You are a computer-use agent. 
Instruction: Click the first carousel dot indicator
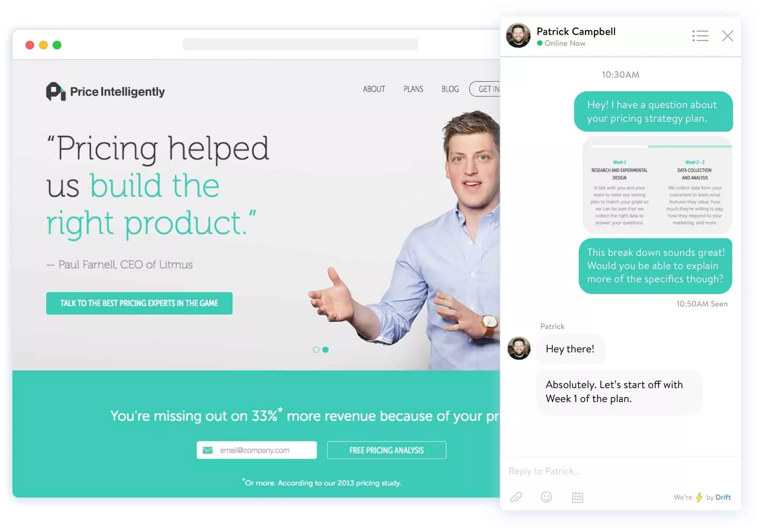coord(316,350)
